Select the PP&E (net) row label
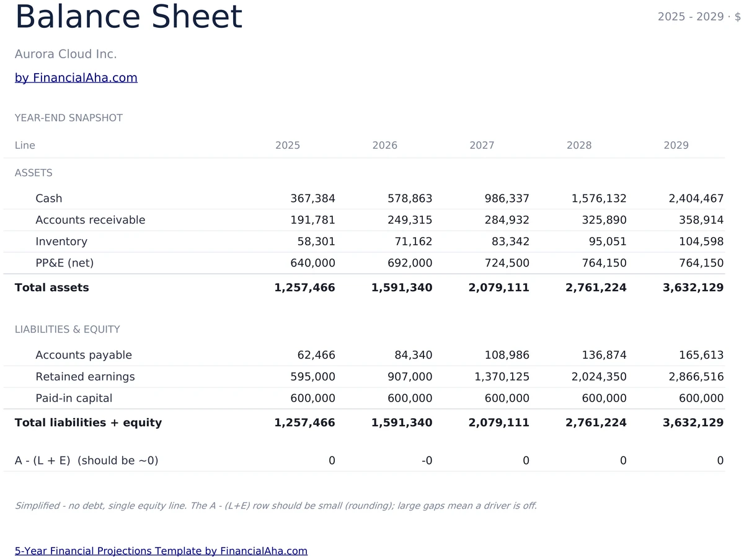The image size is (744, 560). coord(64,263)
